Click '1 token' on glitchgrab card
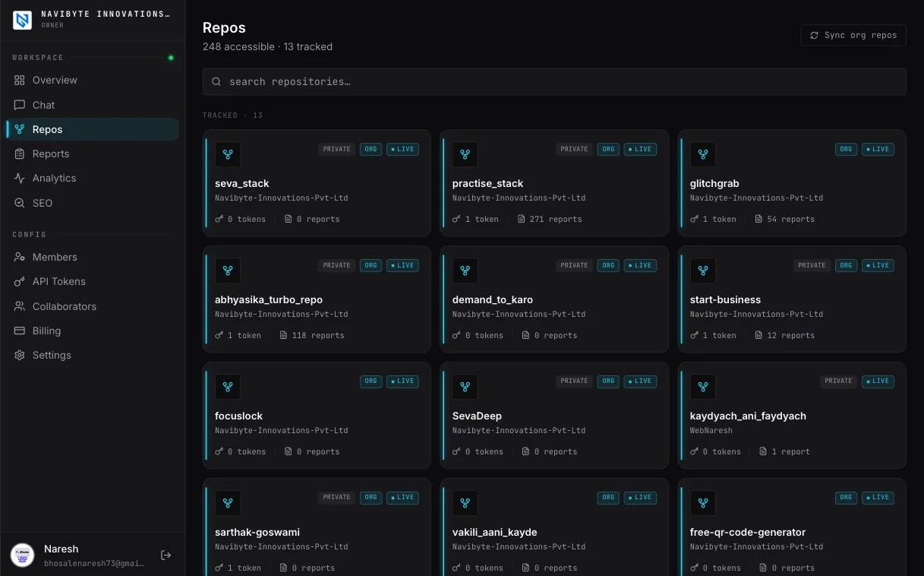The image size is (924, 576). pyautogui.click(x=713, y=219)
